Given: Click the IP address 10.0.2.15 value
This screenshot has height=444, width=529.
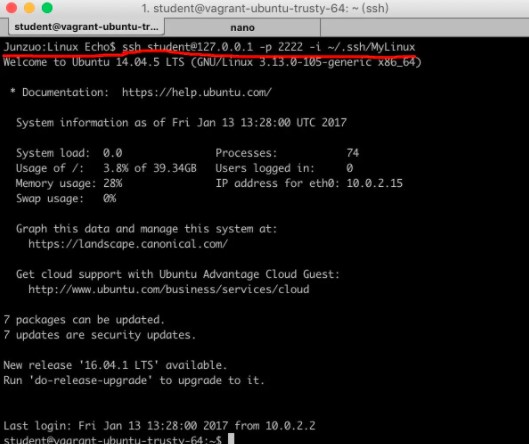Looking at the screenshot, I should (374, 183).
